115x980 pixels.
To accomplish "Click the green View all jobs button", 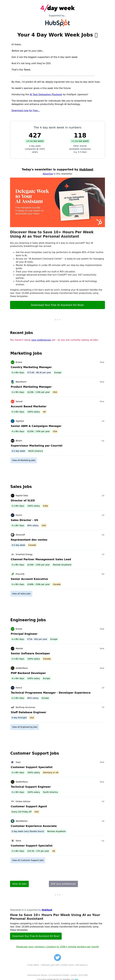I will click(x=19, y=884).
